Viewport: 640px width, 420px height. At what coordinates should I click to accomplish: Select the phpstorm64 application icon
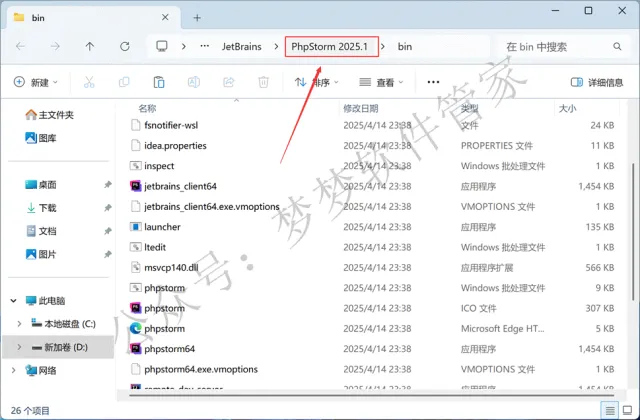pos(136,349)
